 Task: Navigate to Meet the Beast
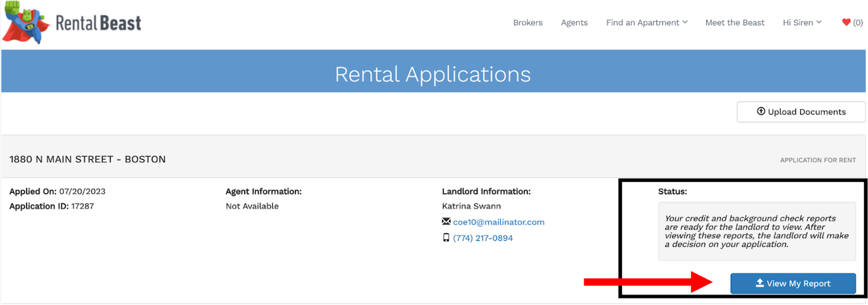[735, 22]
